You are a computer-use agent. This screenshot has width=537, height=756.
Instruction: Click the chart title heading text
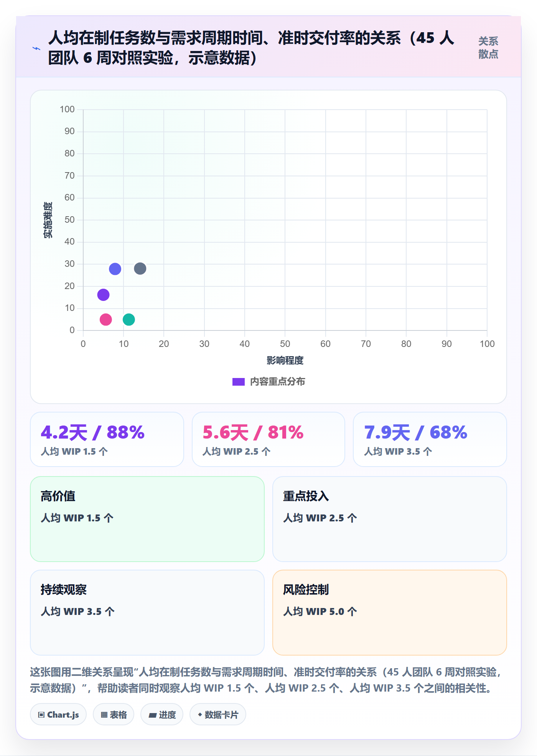point(251,48)
